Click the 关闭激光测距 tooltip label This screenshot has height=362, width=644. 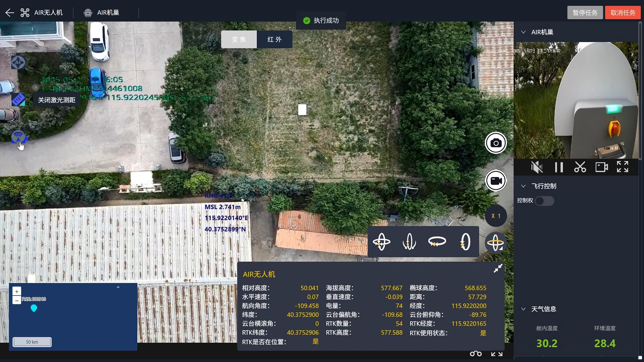pos(57,100)
